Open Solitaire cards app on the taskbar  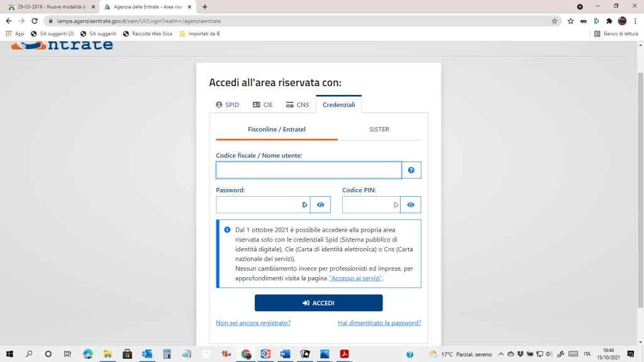[305, 354]
